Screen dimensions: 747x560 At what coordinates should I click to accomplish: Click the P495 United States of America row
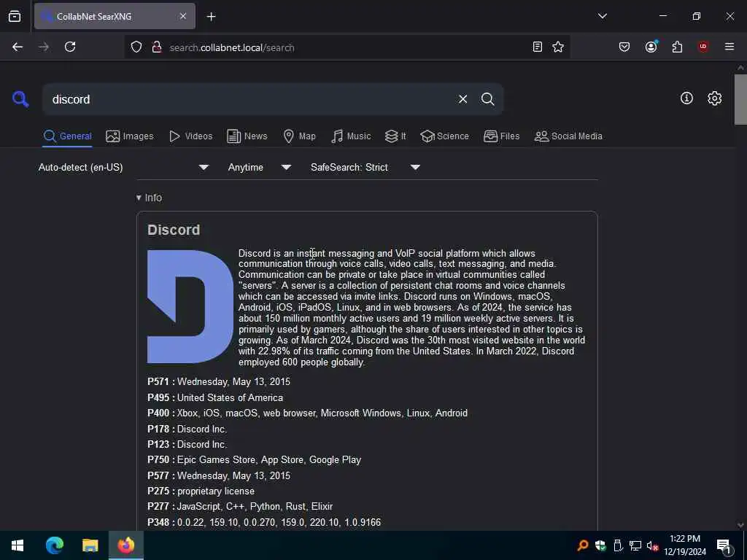(215, 397)
